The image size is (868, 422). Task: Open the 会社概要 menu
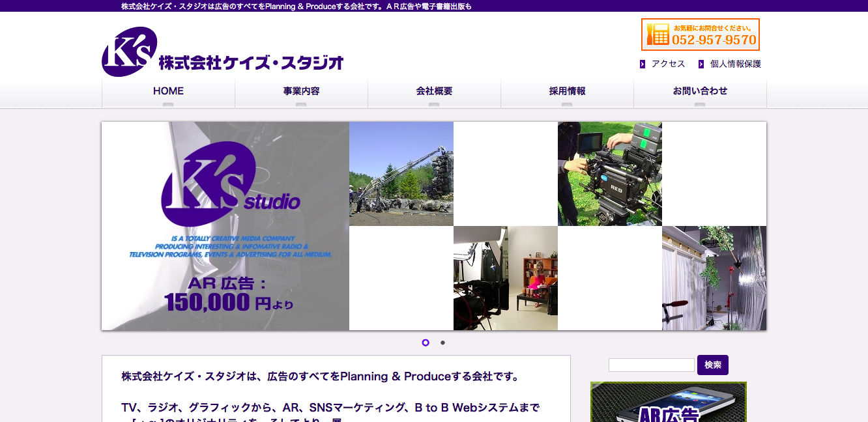(434, 91)
